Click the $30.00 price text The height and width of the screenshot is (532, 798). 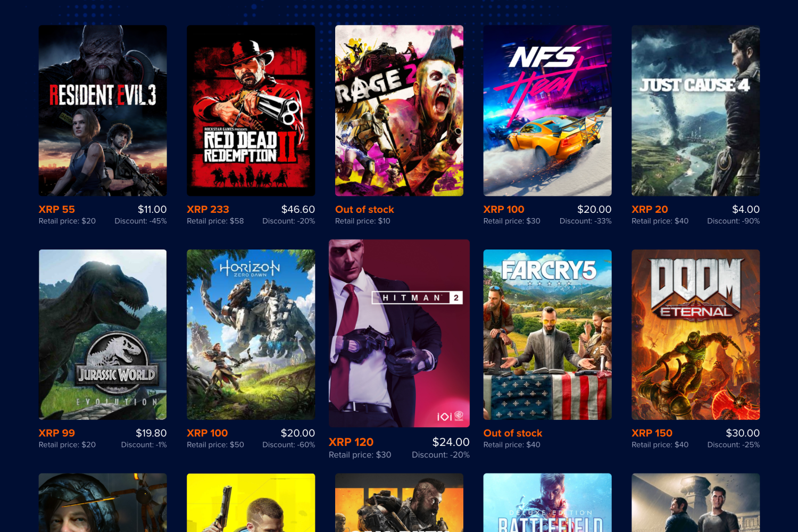pyautogui.click(x=743, y=433)
